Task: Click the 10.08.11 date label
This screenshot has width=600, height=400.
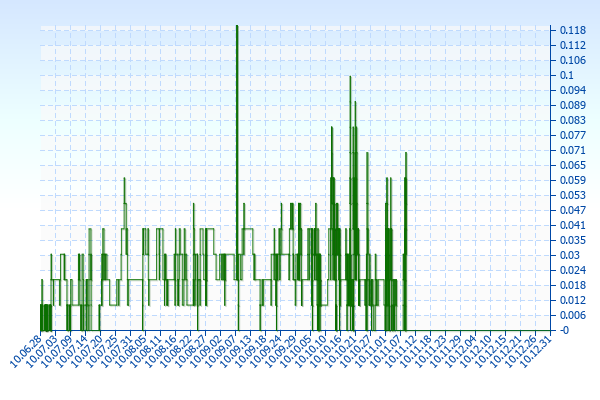Action: [146, 351]
